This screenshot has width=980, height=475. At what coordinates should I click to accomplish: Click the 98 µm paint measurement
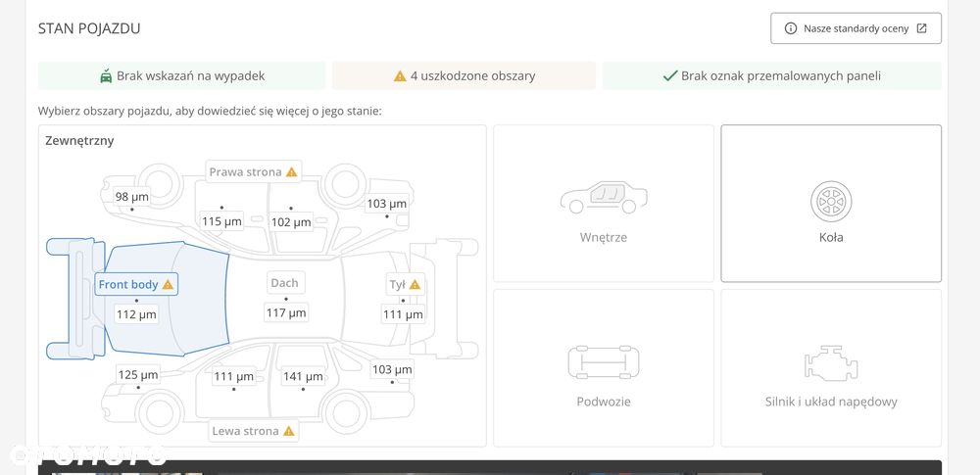(132, 197)
